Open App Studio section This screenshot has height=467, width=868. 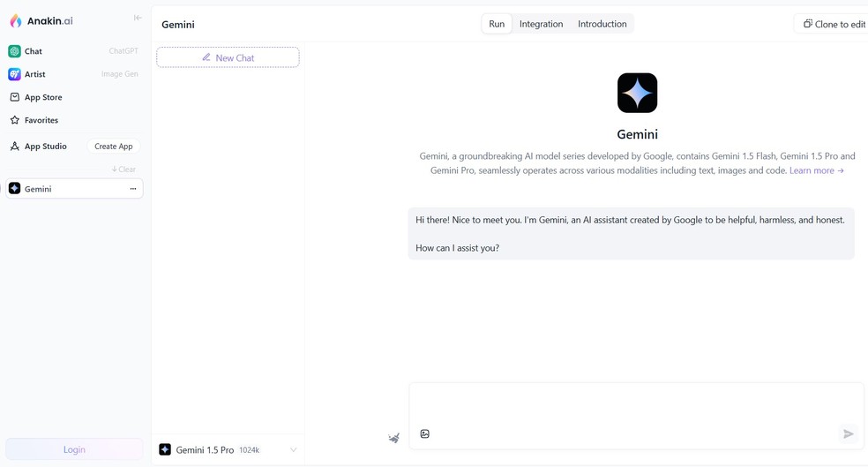[x=45, y=147]
